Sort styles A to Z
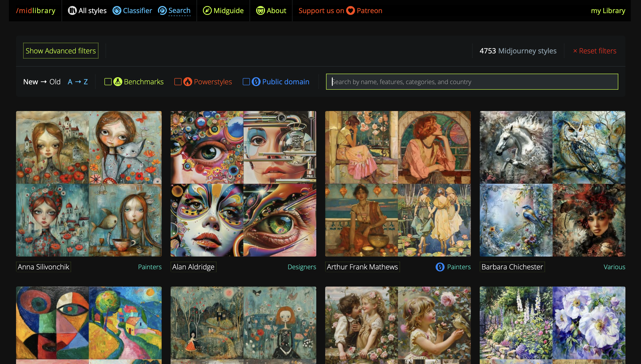 click(78, 82)
